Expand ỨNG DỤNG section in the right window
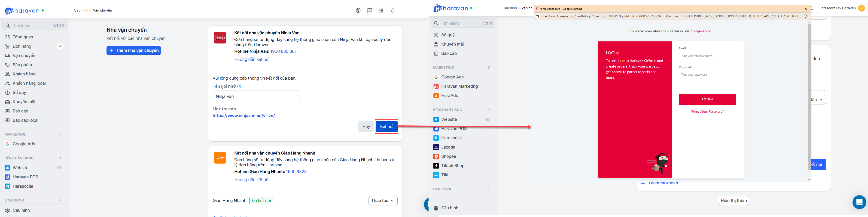 [x=489, y=189]
